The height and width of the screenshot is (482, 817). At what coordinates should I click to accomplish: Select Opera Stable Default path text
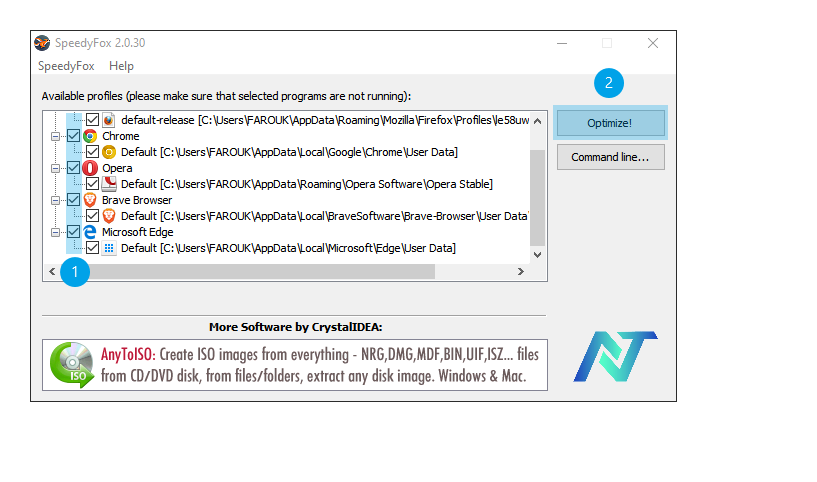click(307, 184)
